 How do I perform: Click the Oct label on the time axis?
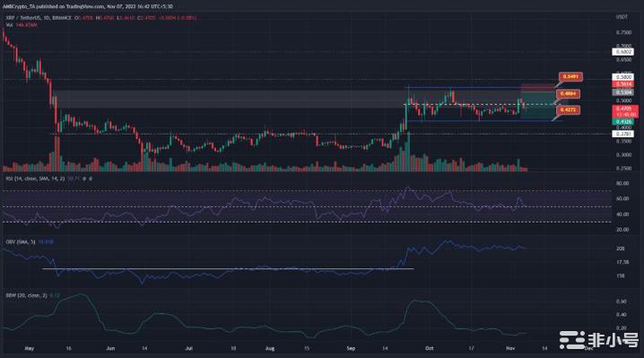coord(430,348)
